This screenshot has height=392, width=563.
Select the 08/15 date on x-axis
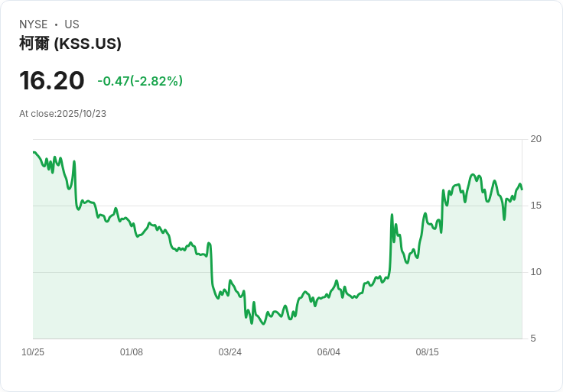(x=428, y=352)
